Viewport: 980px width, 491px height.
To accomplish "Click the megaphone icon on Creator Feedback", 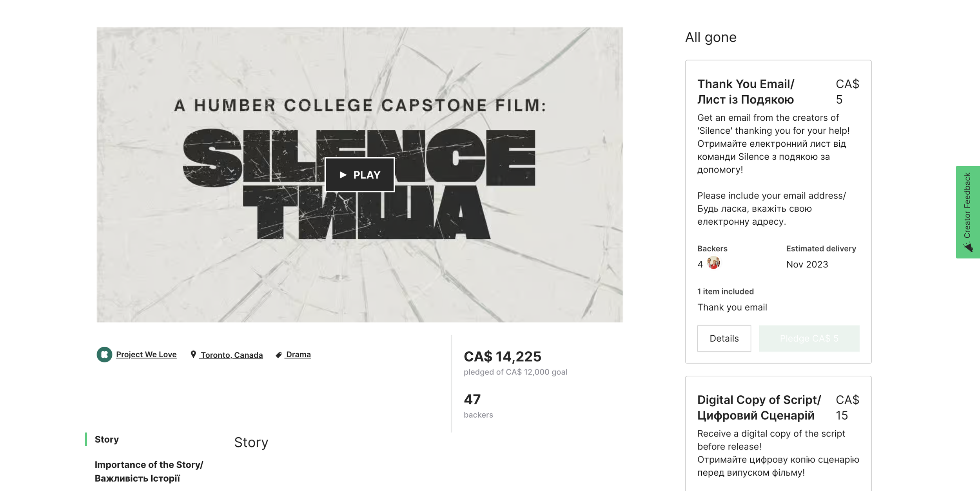I will [x=968, y=247].
